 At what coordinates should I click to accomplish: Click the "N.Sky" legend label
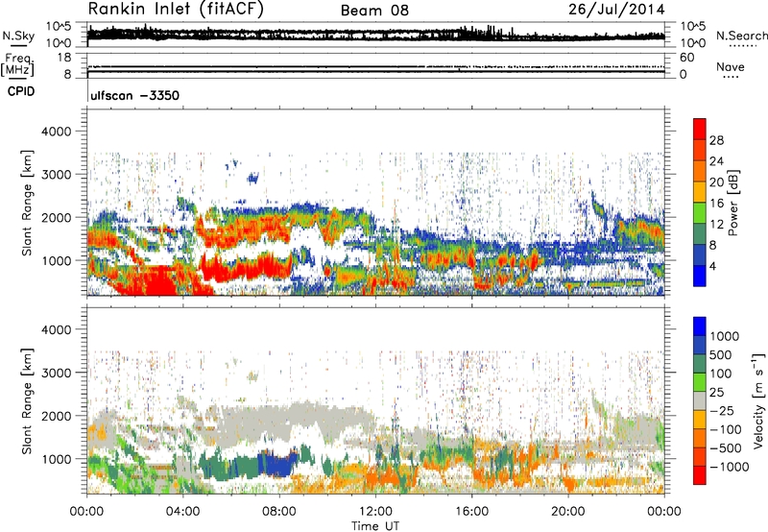pyautogui.click(x=18, y=36)
